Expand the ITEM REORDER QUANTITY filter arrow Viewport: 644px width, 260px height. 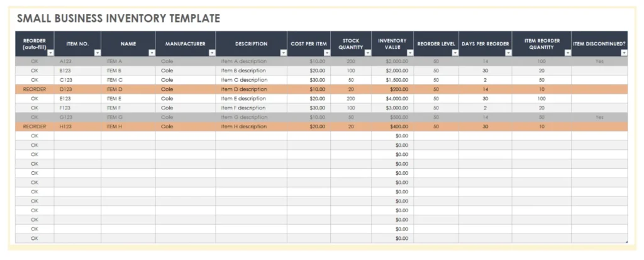pos(567,53)
